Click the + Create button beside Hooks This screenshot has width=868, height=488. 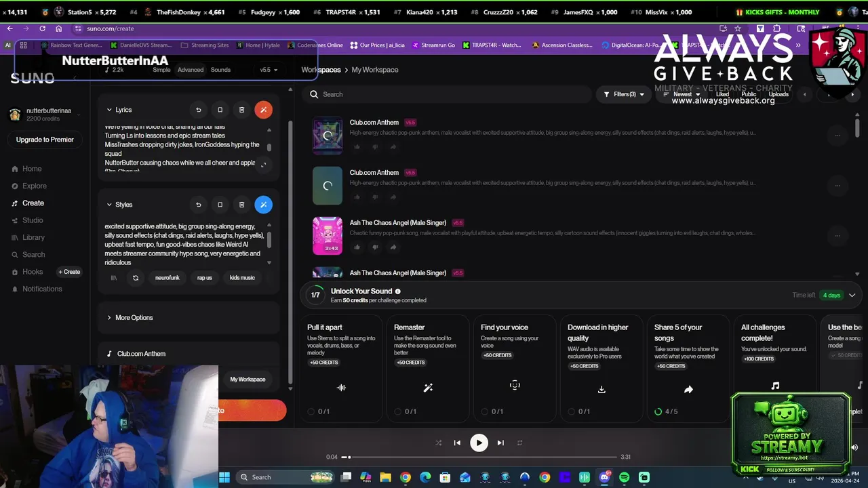69,272
